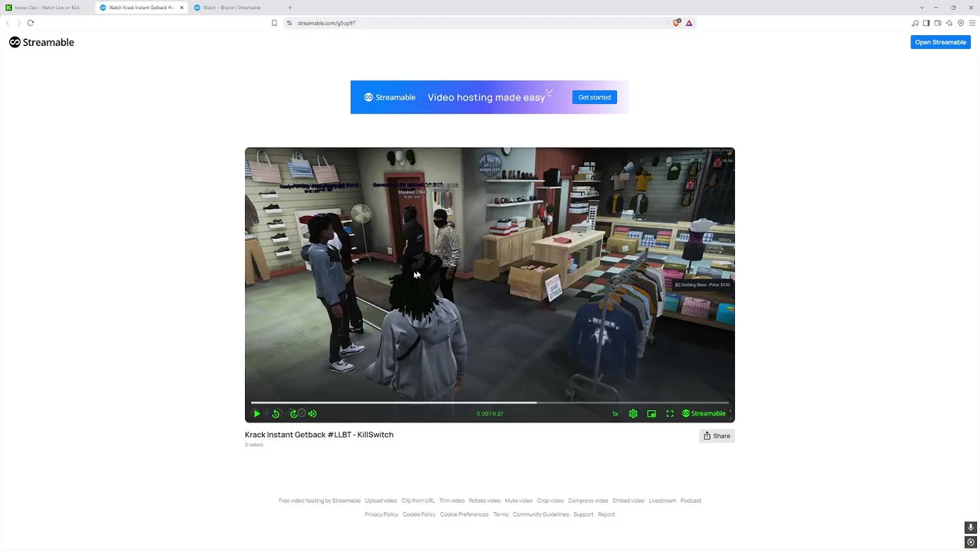Click the 0:00 / 0:27 time display
Screen dimensions: 980x551
point(490,414)
